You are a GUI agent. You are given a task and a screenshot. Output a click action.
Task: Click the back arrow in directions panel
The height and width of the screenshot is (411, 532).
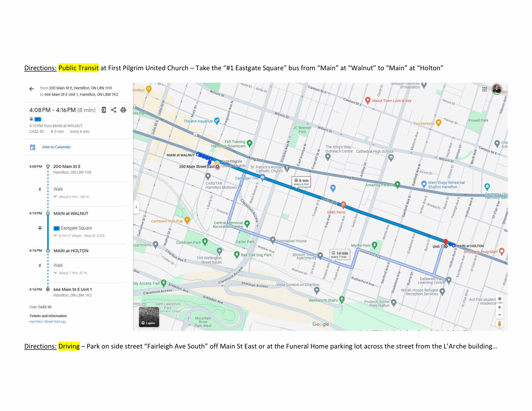click(31, 89)
